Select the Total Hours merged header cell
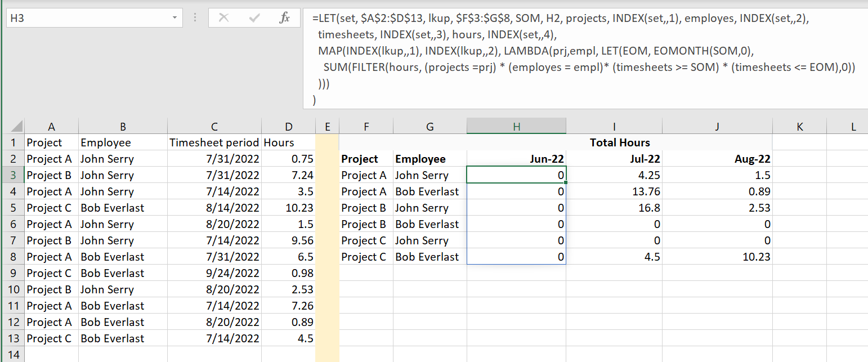 coord(619,142)
